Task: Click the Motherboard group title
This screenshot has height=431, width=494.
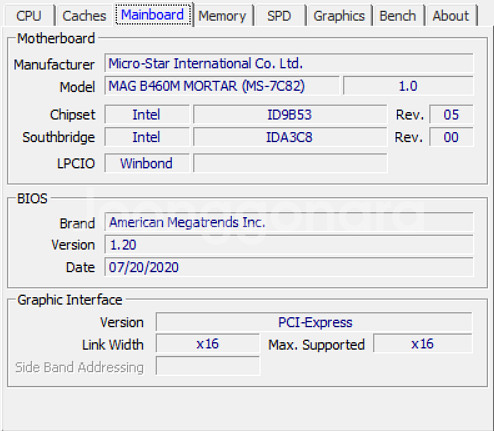Action: (56, 38)
